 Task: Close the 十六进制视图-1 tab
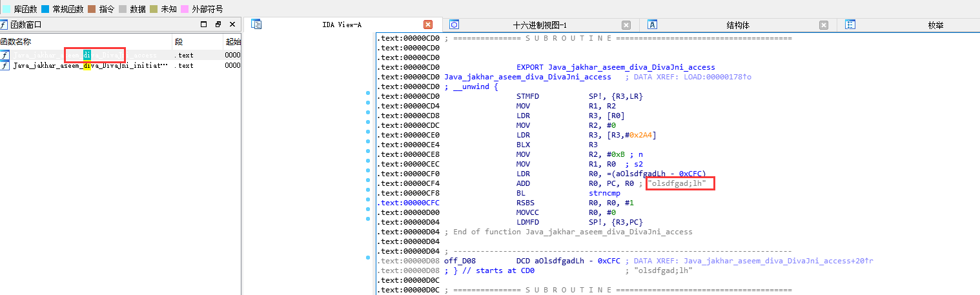pos(626,25)
